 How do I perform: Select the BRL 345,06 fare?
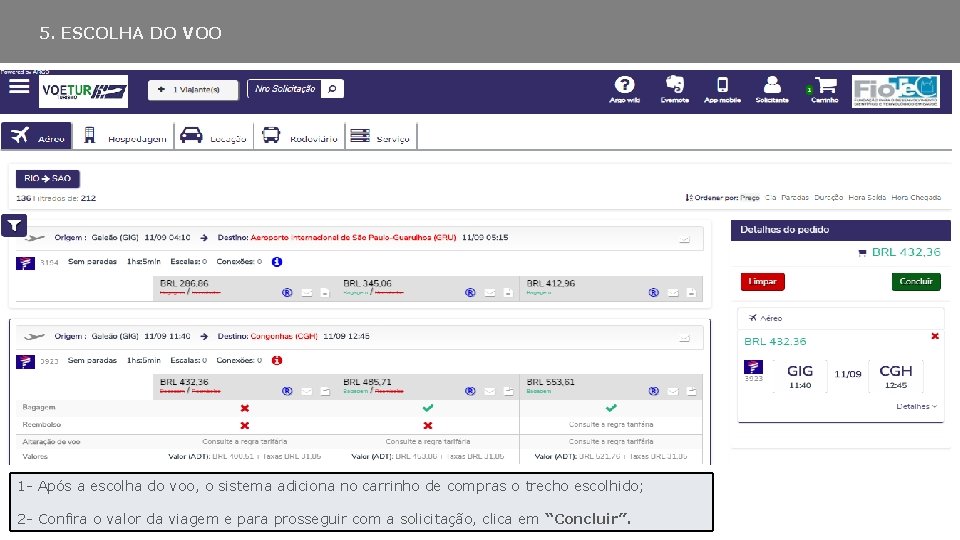click(x=367, y=283)
